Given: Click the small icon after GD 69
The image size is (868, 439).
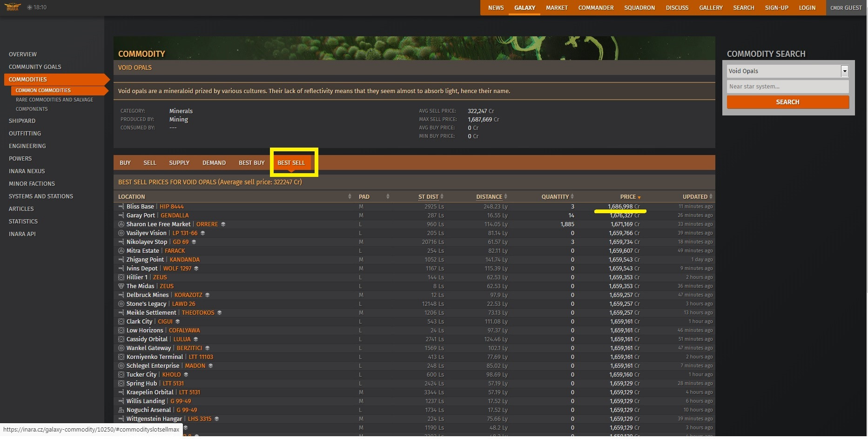Looking at the screenshot, I should pos(194,242).
